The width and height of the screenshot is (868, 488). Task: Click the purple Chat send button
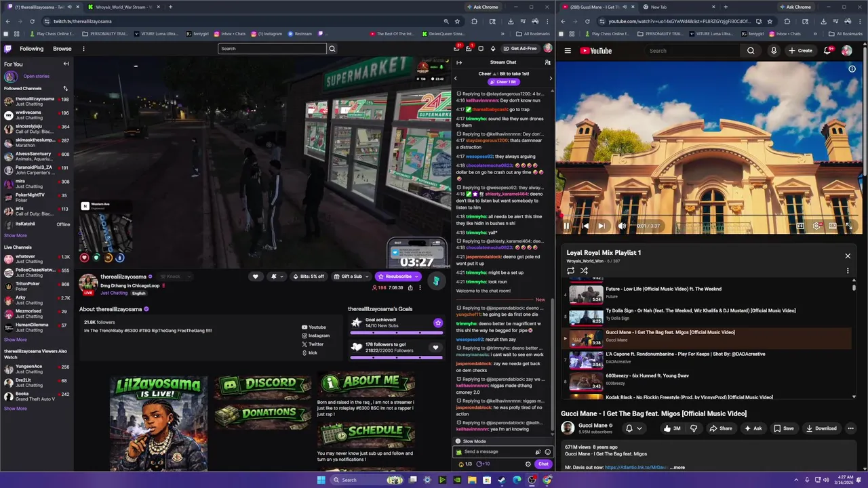tap(543, 464)
